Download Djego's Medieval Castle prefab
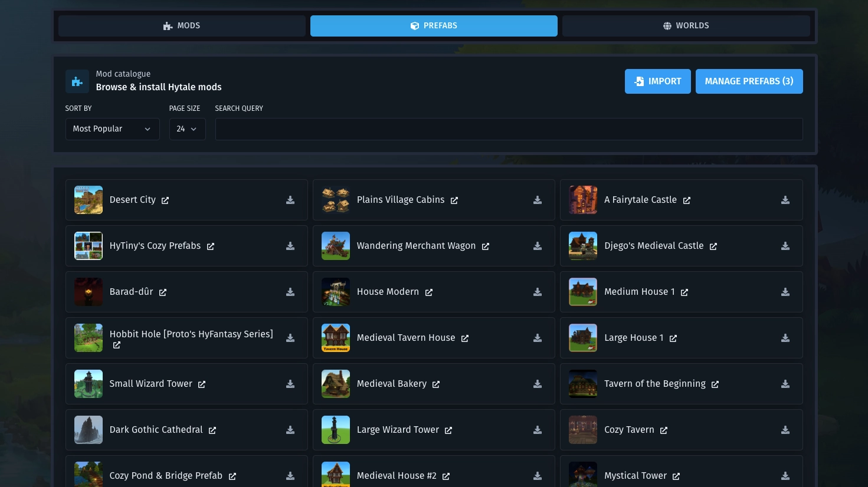This screenshot has width=868, height=487. click(x=785, y=246)
